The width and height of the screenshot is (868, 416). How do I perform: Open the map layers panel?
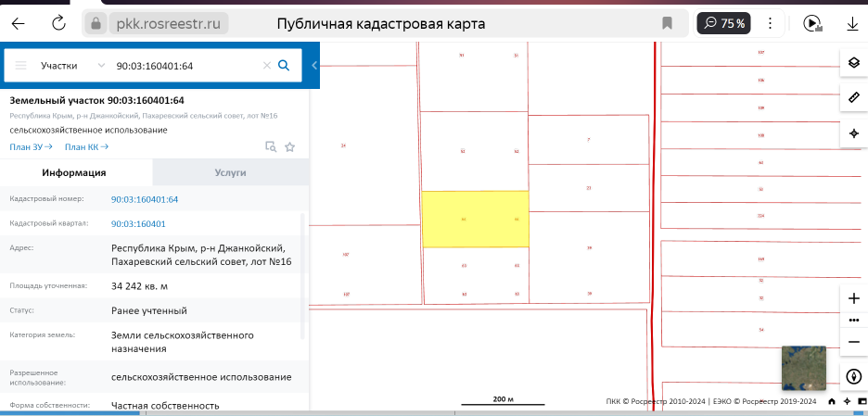click(853, 63)
